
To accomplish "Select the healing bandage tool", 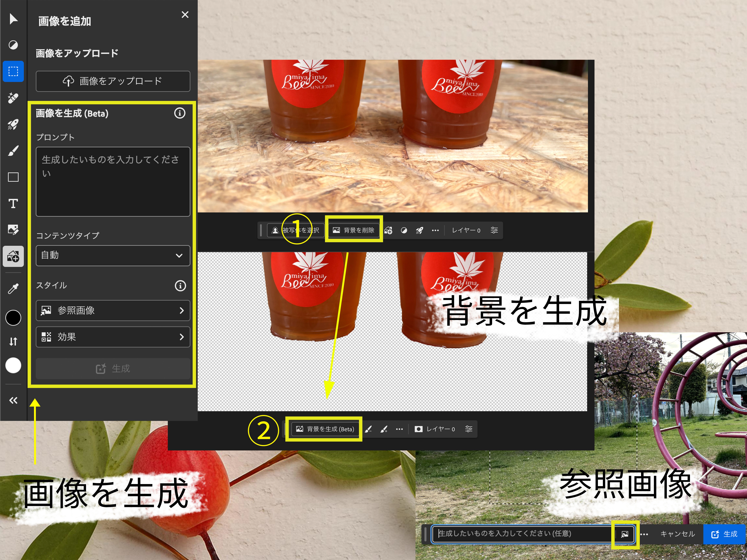I will click(x=13, y=98).
